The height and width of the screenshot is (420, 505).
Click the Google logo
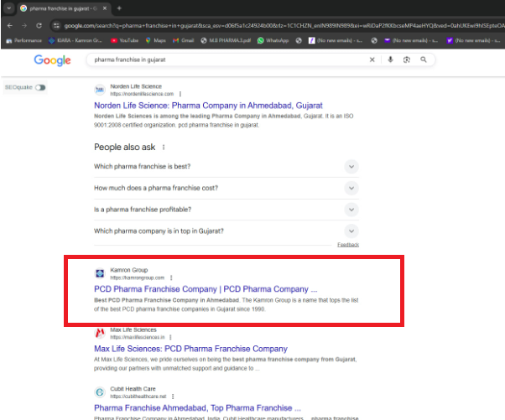[52, 60]
